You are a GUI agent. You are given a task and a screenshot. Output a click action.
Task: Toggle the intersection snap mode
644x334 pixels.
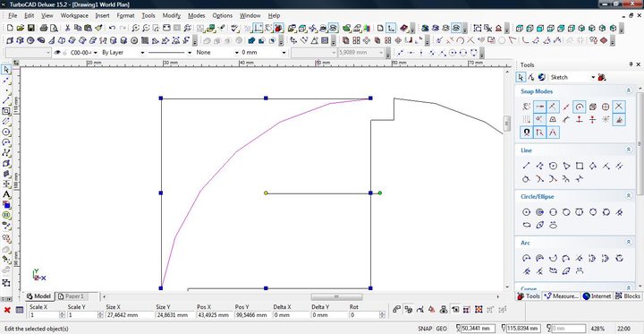pos(619,107)
